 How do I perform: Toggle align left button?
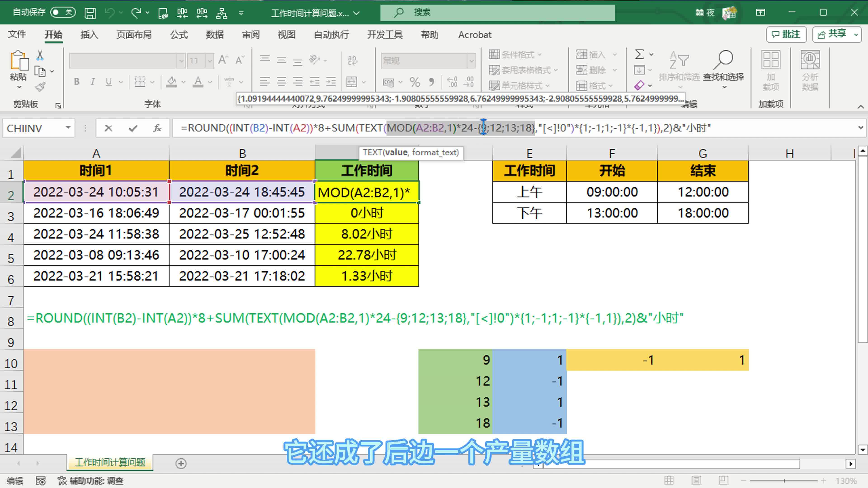click(x=265, y=82)
